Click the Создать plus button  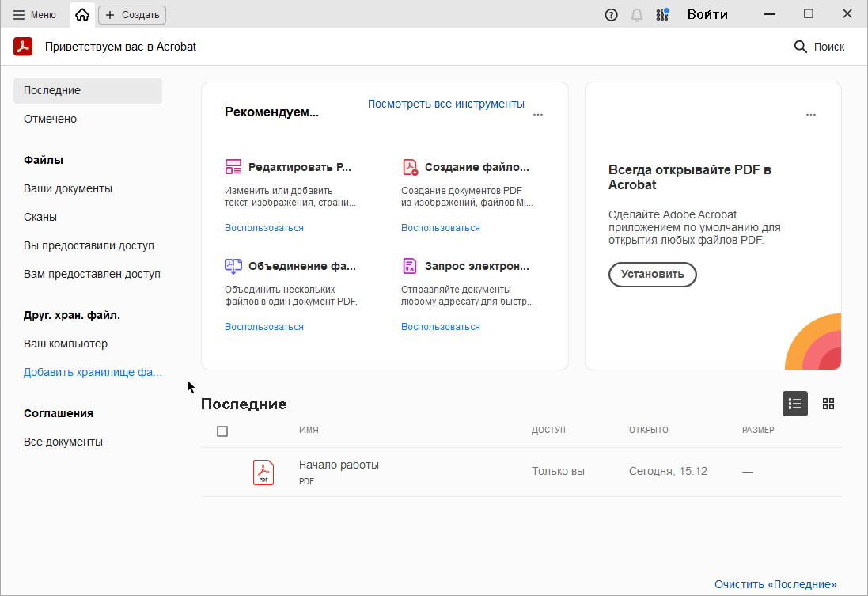(x=132, y=15)
